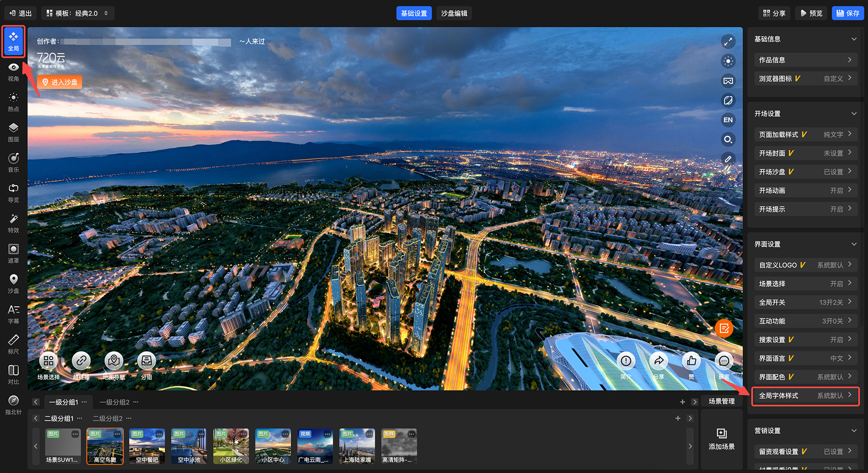Click the Map Navigation (地图导航) icon
This screenshot has width=868, height=473.
coord(114,361)
